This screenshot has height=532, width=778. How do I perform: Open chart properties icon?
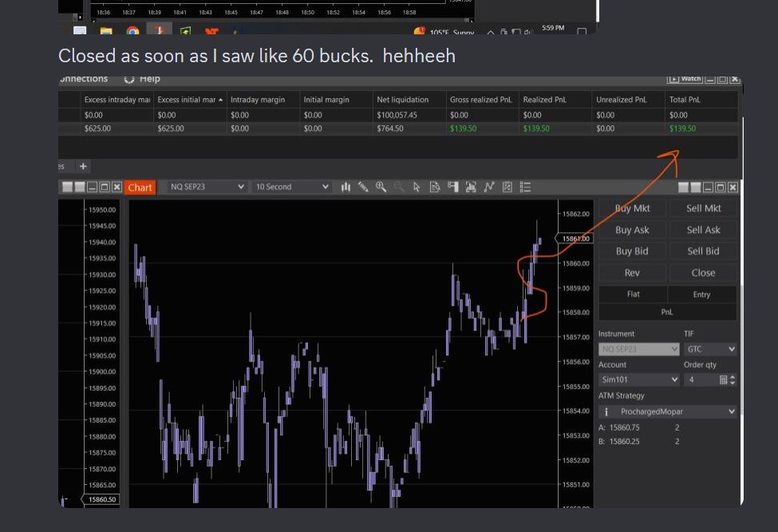pyautogui.click(x=507, y=187)
